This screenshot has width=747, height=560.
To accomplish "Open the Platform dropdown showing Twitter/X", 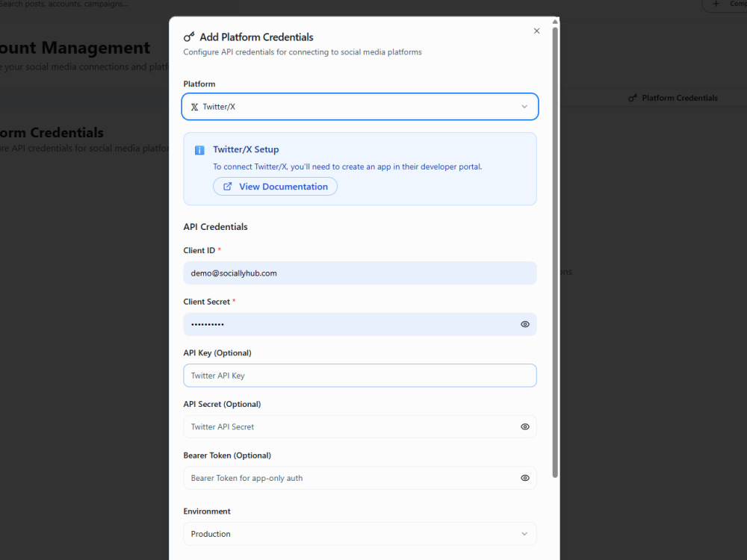I will pyautogui.click(x=360, y=107).
